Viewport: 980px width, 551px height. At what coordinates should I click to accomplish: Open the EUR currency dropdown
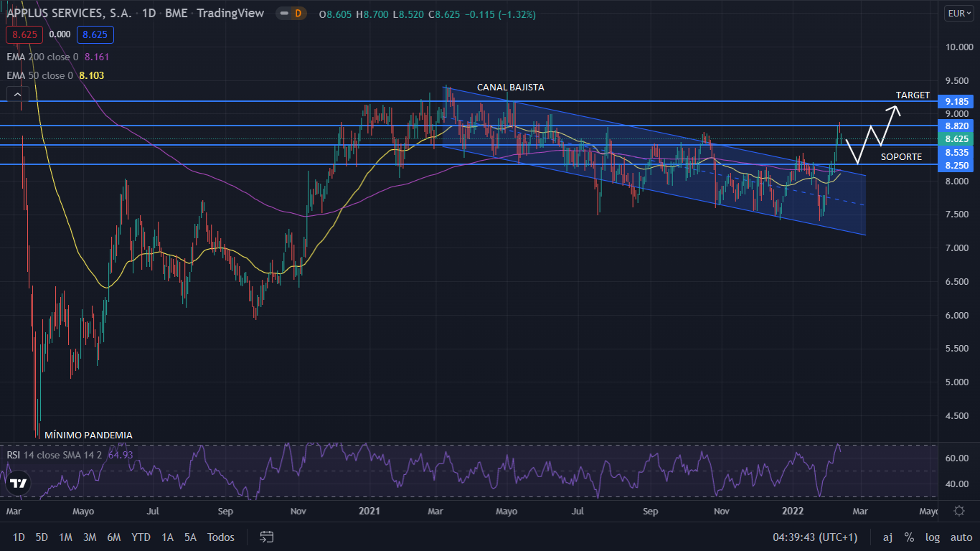(958, 14)
